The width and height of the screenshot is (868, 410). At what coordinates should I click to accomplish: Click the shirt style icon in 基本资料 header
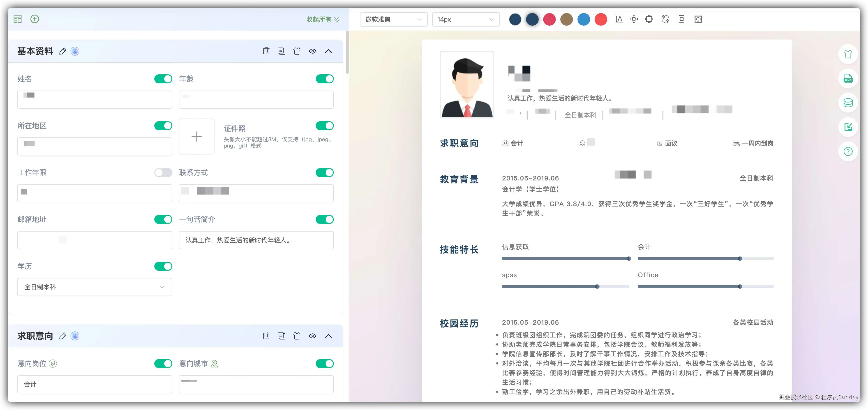pos(297,51)
